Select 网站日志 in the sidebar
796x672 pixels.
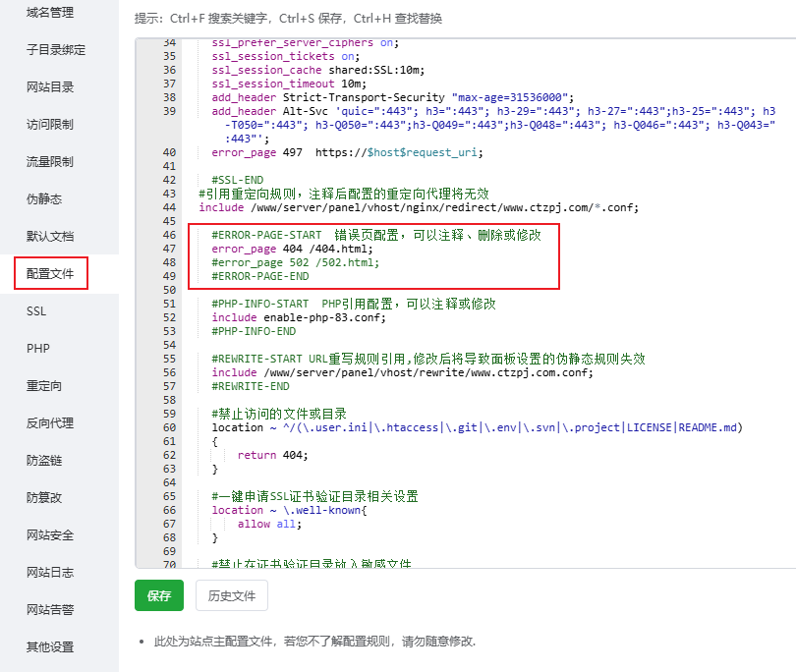tap(50, 573)
